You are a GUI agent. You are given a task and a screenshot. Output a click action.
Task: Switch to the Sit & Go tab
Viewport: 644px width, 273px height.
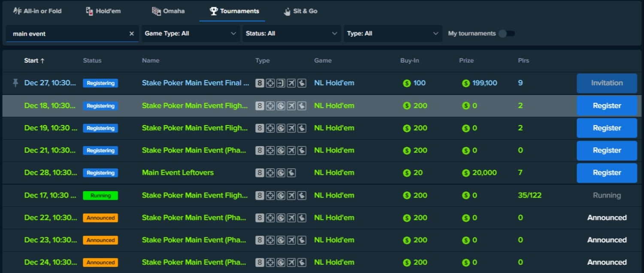pos(300,11)
